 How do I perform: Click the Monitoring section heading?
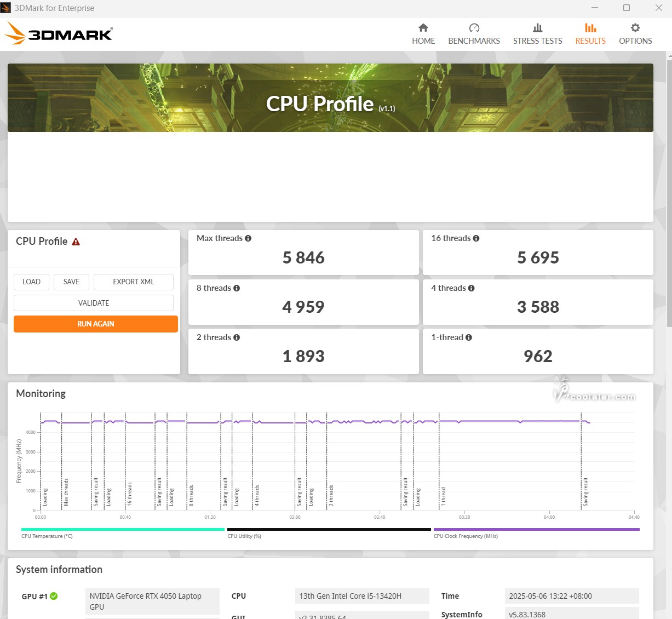(x=41, y=393)
